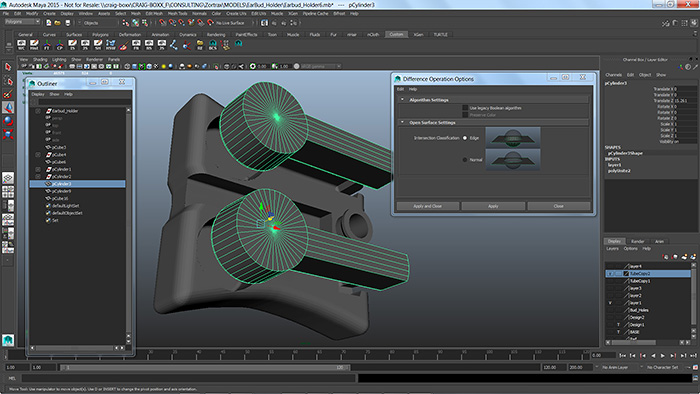Toggle visibility box of layer4
700x394 pixels.
pyautogui.click(x=610, y=266)
